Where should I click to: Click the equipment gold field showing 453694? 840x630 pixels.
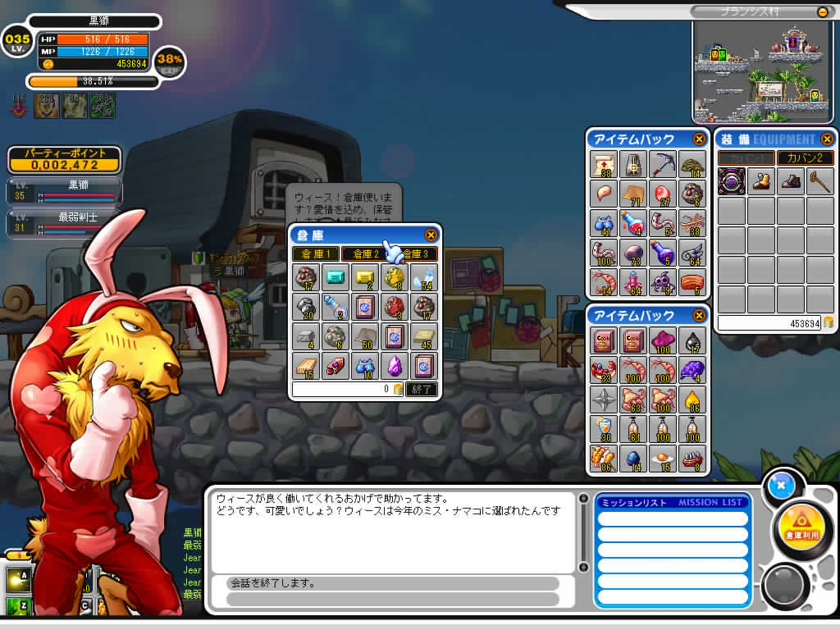(769, 323)
